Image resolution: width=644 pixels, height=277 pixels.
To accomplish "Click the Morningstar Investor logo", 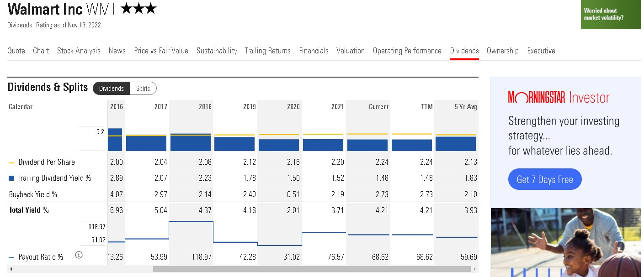I will tap(559, 98).
